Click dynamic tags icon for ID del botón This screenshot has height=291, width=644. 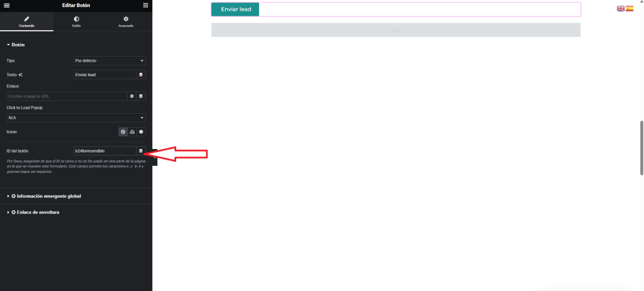141,151
